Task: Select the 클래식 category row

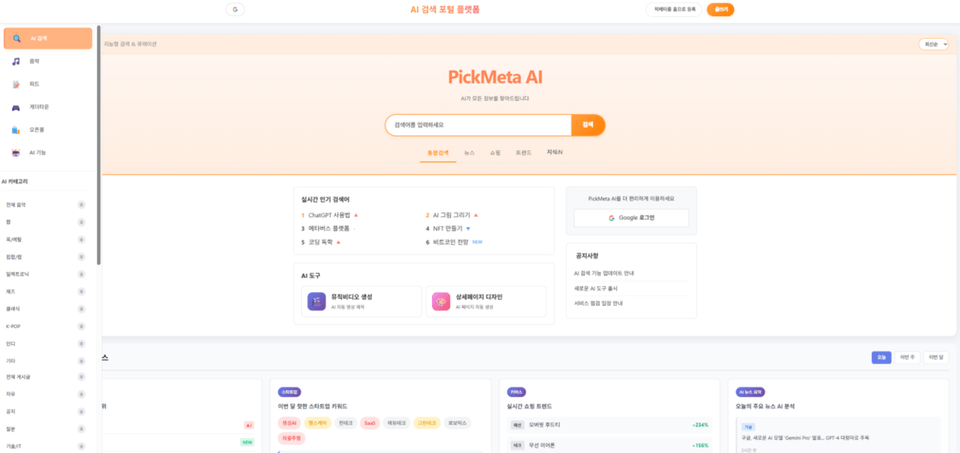Action: (46, 309)
